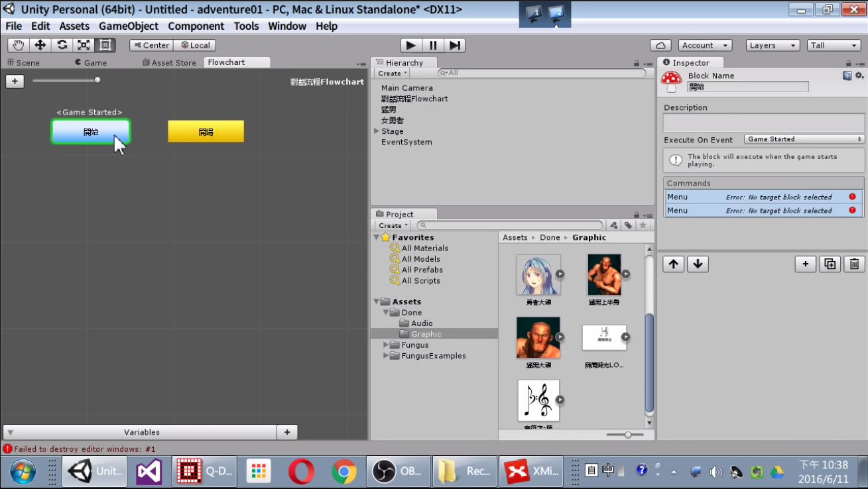Select the Scale tool
The width and height of the screenshot is (868, 489).
pos(84,45)
